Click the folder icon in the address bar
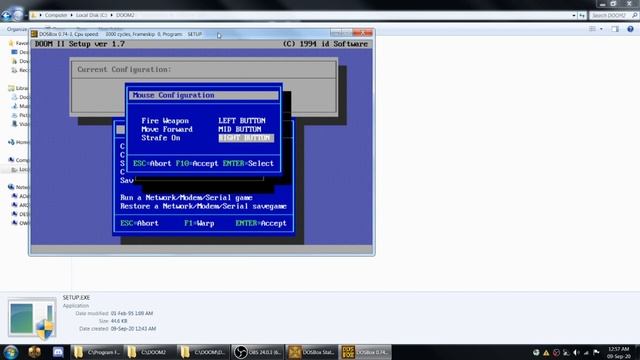This screenshot has height=360, width=640. [34, 15]
